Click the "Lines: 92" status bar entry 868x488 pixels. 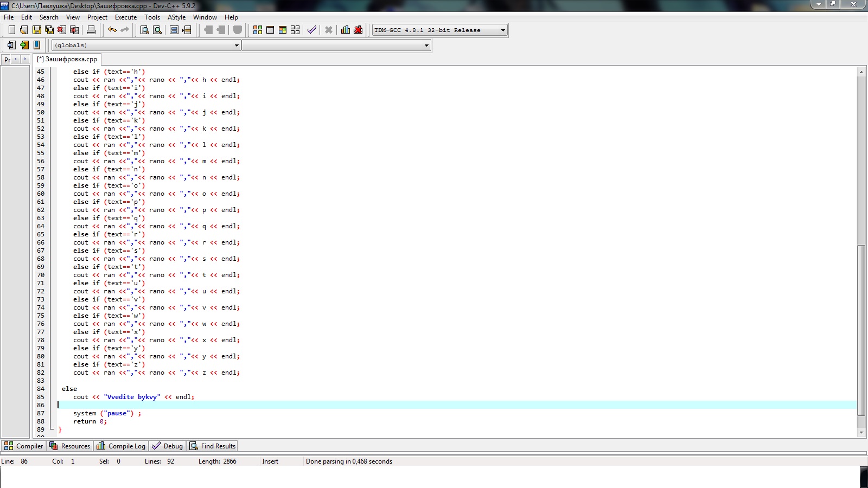pos(159,461)
